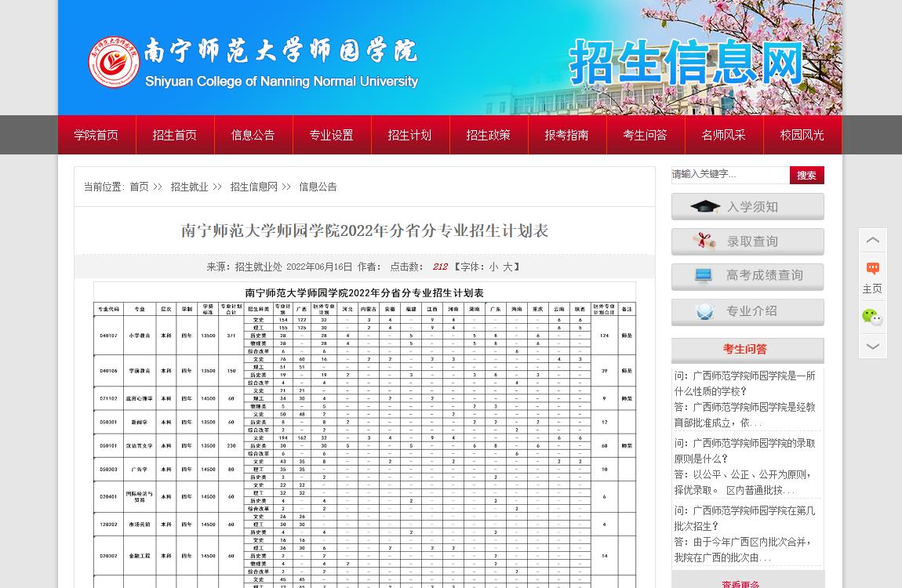The width and height of the screenshot is (902, 588).
Task: Click the 招生就业 breadcrumb link
Action: click(189, 187)
